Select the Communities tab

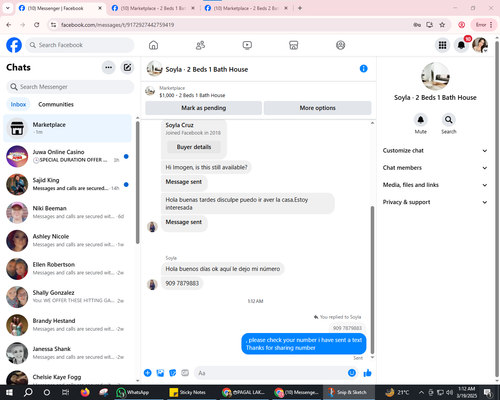(56, 104)
